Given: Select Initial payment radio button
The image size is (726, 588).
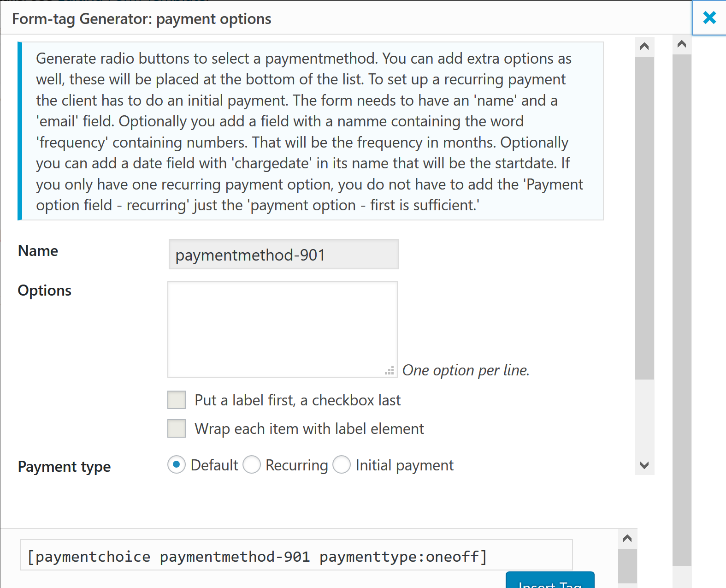Looking at the screenshot, I should pos(342,465).
